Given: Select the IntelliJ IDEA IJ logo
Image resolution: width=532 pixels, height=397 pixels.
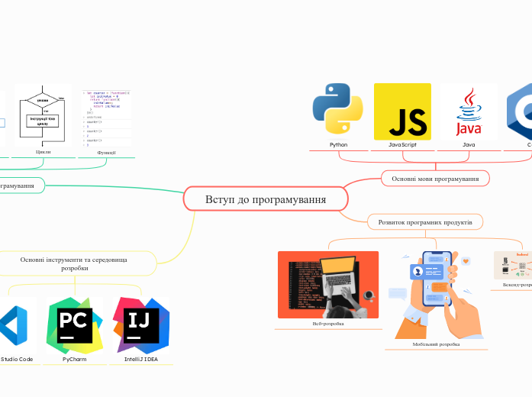Looking at the screenshot, I should (141, 326).
